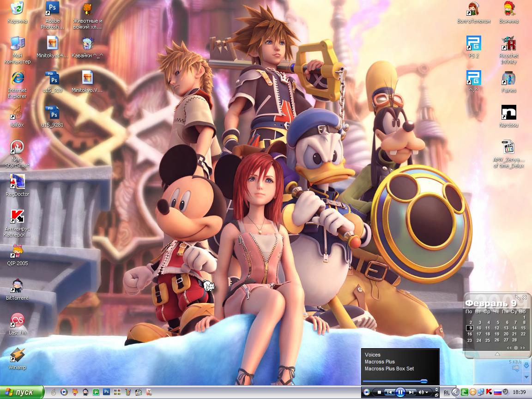Viewport: 532px width, 399px height.
Task: Click the Russian flag tray icon
Action: coord(498,392)
